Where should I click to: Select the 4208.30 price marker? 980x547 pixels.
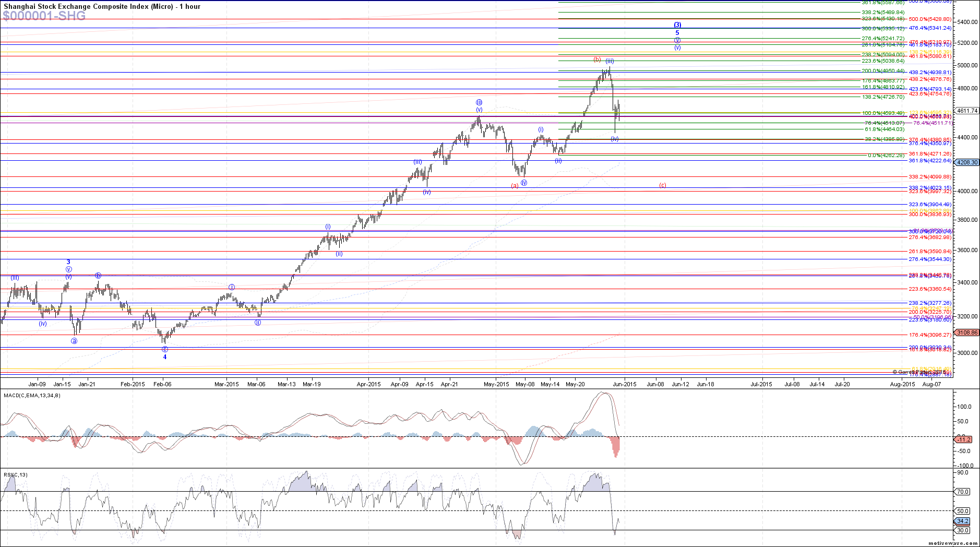(966, 162)
